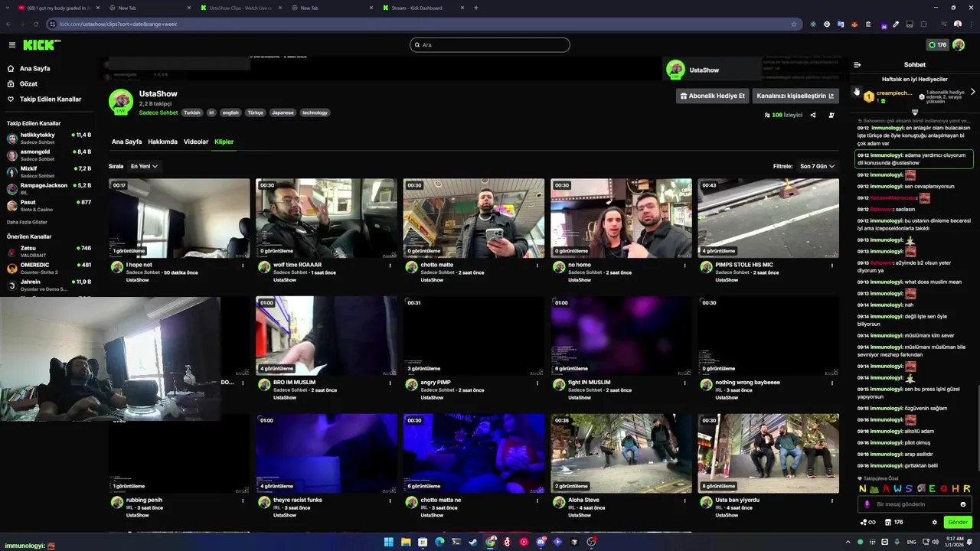This screenshot has height=551, width=980.
Task: Click the channel points infinity icon
Action: point(868,522)
